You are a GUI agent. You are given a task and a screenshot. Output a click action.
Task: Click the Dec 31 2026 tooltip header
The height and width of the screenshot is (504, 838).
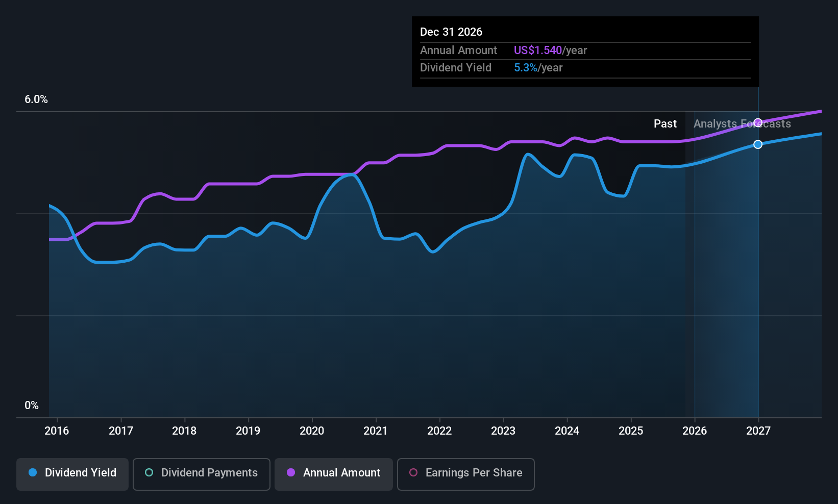tap(451, 32)
